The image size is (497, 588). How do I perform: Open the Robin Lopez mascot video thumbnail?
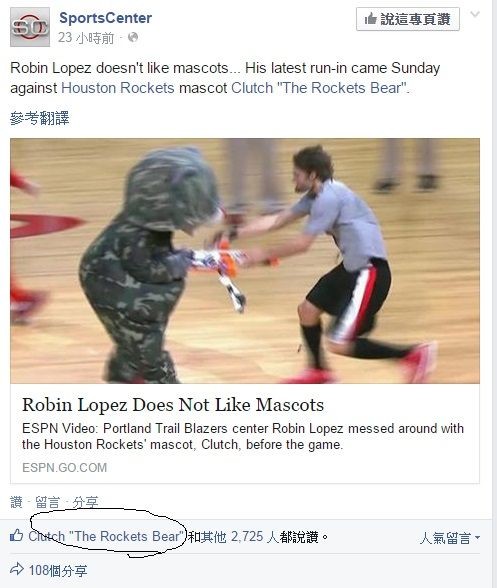pos(245,261)
